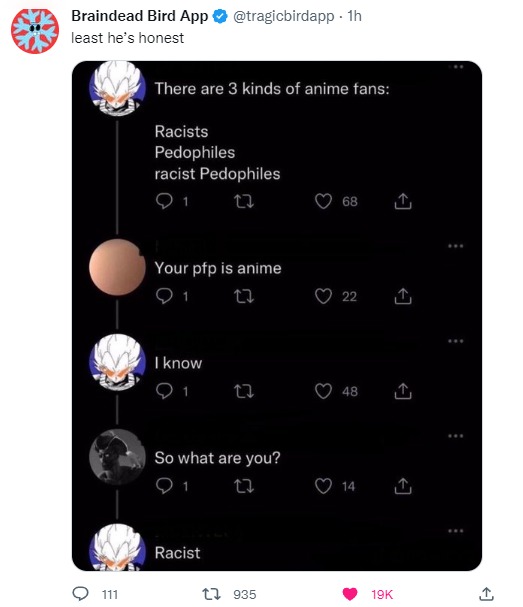Like the 'Your pfp is anime' reply
Screen dimensions: 523x607
click(323, 296)
